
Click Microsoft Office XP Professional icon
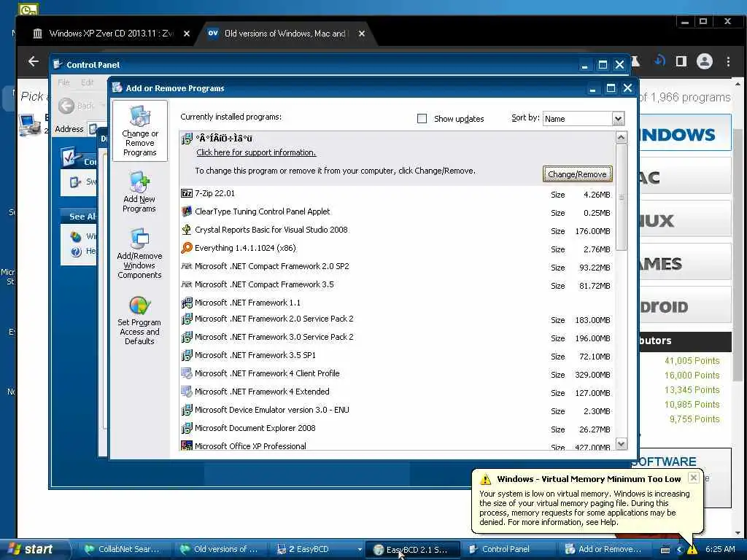coord(187,446)
